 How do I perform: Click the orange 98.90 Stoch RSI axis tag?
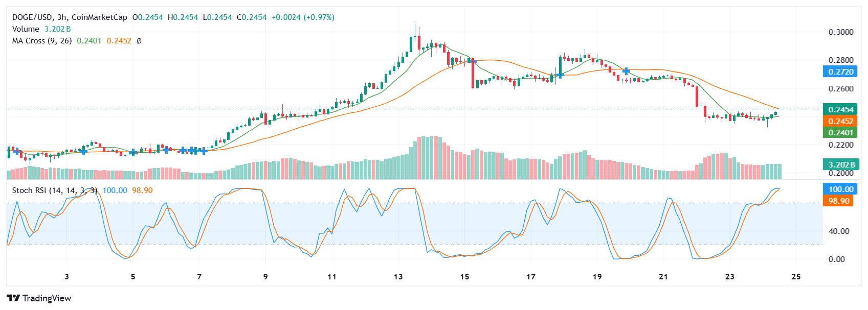click(x=838, y=201)
